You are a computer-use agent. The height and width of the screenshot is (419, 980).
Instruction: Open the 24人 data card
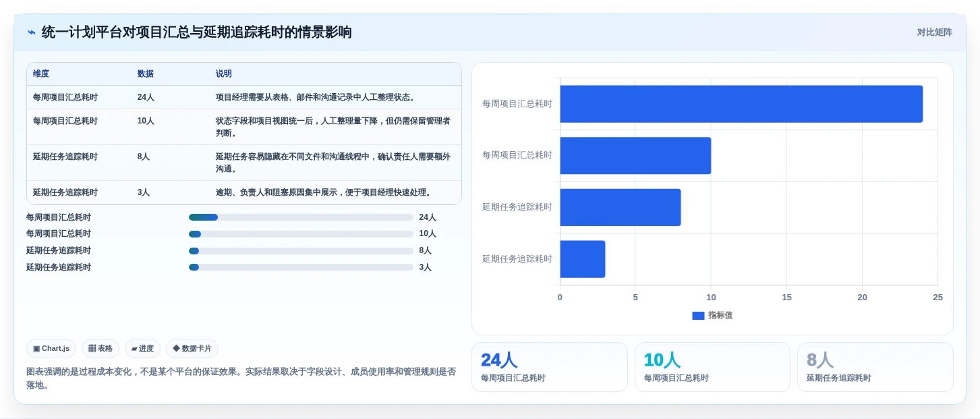tap(549, 367)
